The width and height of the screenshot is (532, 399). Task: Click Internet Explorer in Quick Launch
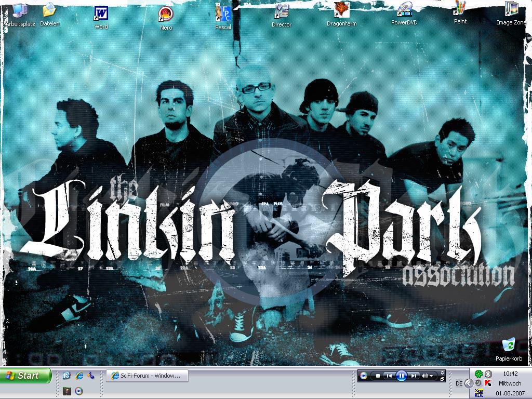[79, 375]
